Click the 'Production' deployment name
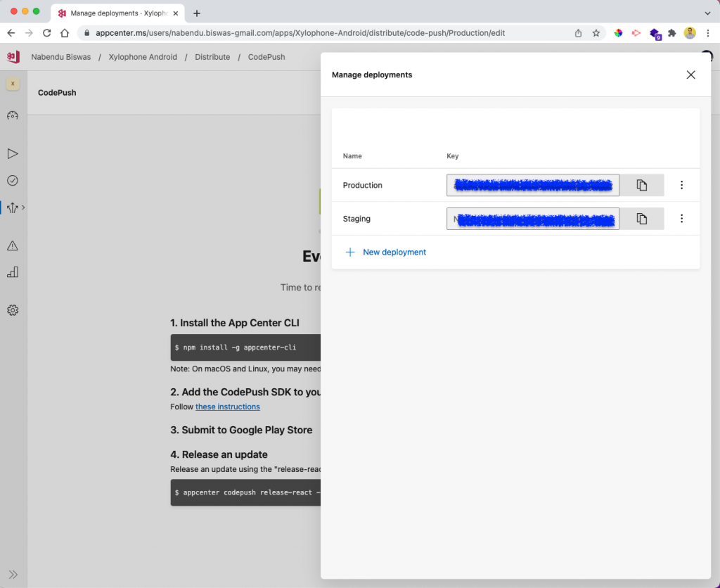 pos(362,185)
